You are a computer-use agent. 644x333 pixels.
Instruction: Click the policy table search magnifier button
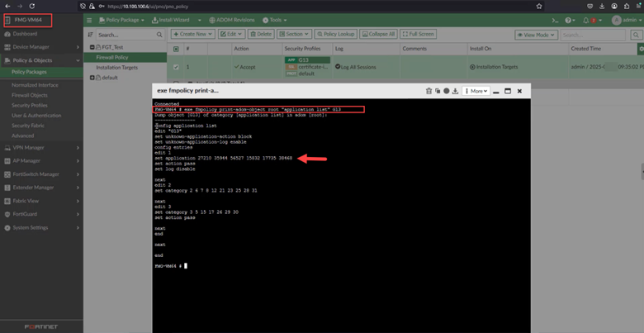coord(637,35)
